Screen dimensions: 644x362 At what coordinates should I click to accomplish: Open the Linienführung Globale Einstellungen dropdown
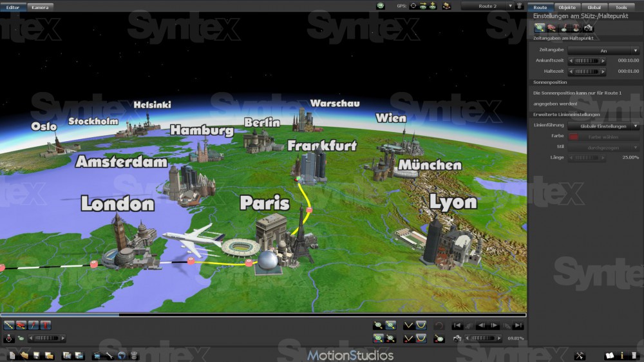coord(603,126)
